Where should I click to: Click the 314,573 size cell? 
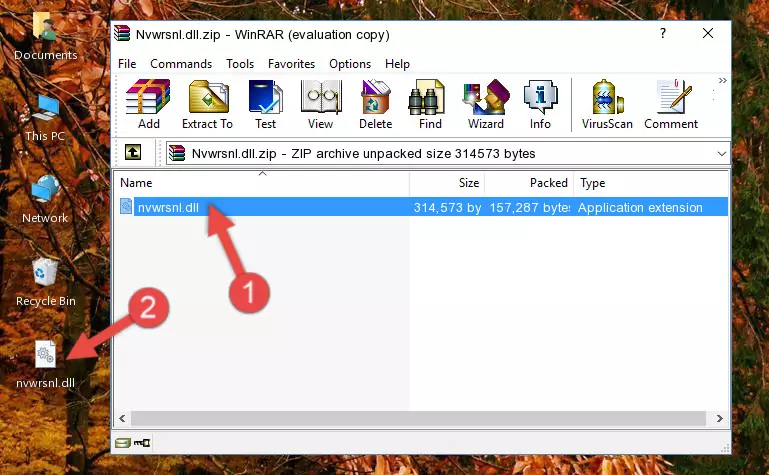coord(447,207)
